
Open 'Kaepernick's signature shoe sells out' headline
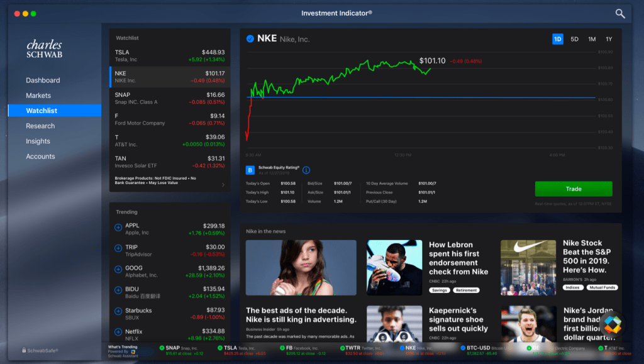tap(458, 319)
